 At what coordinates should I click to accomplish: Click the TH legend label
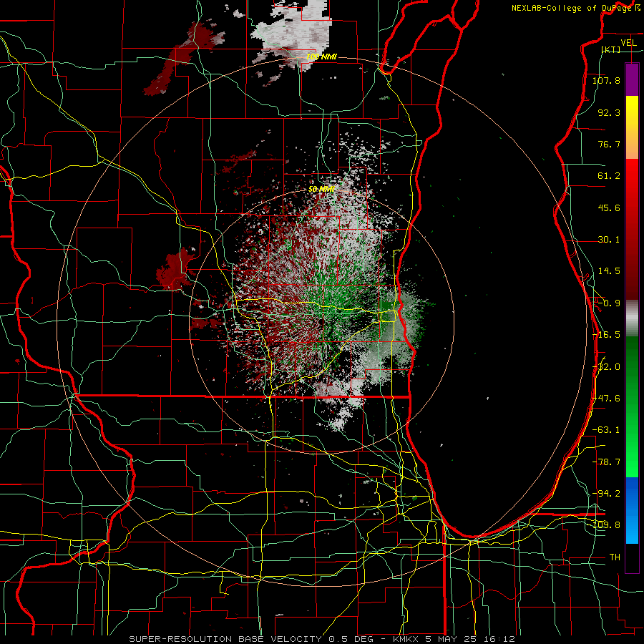pyautogui.click(x=615, y=557)
